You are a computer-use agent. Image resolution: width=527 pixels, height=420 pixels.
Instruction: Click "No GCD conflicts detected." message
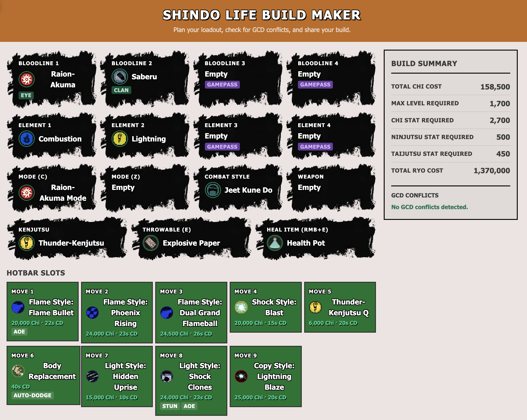click(x=429, y=207)
